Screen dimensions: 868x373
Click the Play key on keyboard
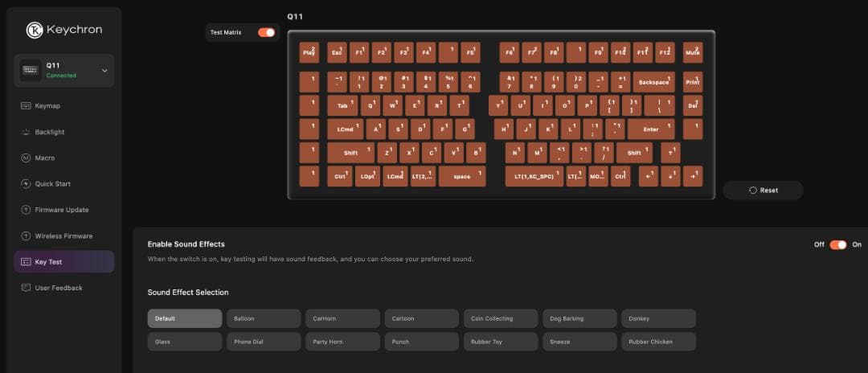309,52
